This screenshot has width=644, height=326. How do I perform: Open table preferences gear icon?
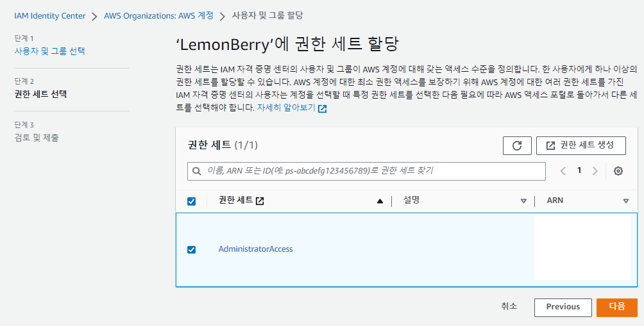tap(618, 172)
